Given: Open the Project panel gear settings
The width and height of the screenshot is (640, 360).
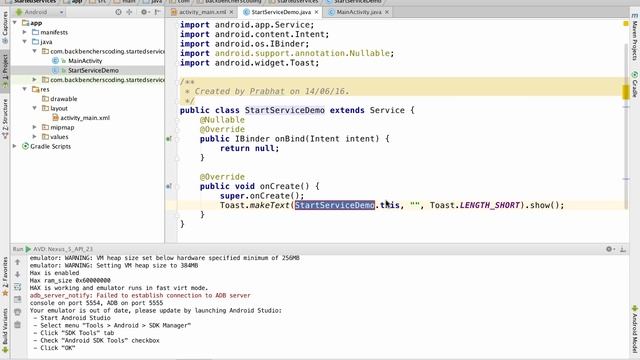Looking at the screenshot, I should [144, 12].
